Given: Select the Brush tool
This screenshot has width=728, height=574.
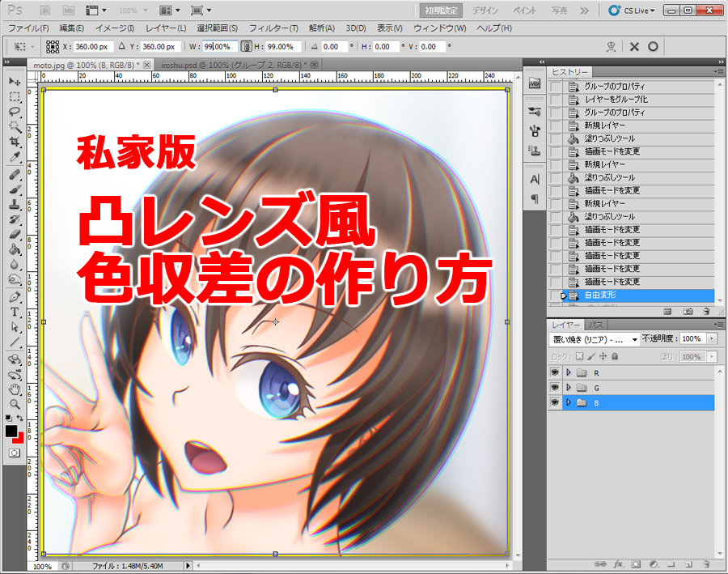Looking at the screenshot, I should pyautogui.click(x=15, y=189).
